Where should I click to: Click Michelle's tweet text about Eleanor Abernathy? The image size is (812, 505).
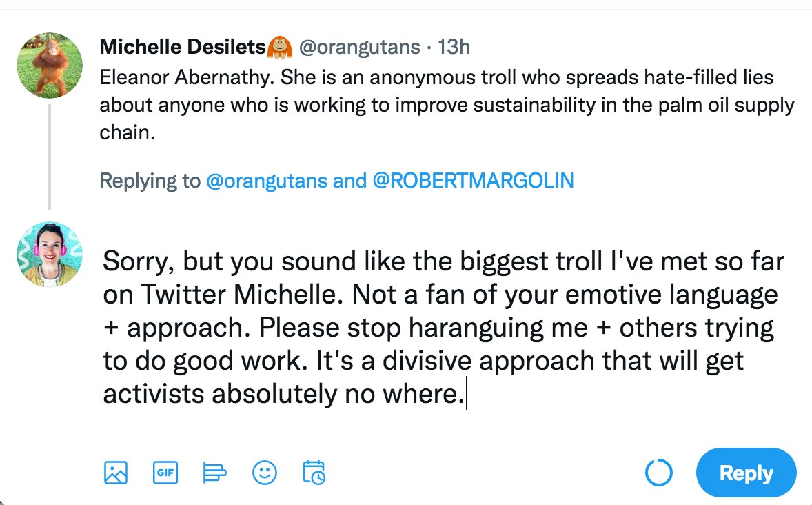(x=441, y=106)
